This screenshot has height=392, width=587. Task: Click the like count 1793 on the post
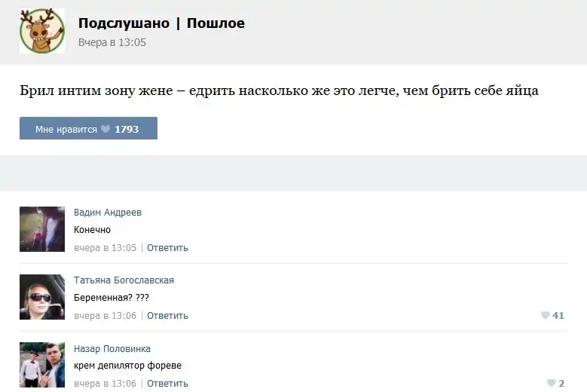click(x=126, y=129)
